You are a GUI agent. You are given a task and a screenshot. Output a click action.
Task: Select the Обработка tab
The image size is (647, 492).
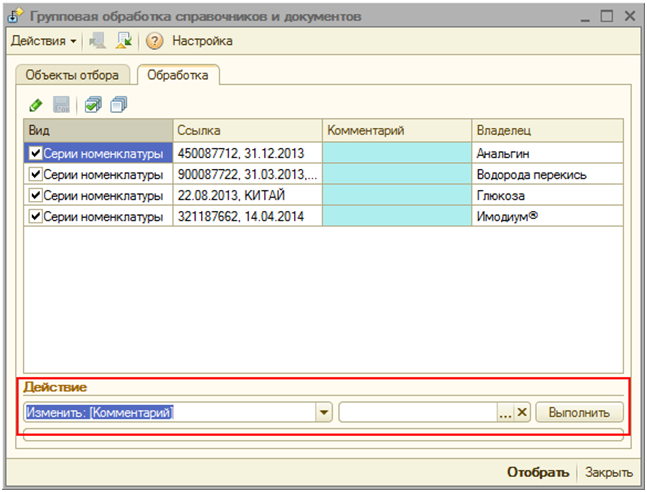(x=178, y=75)
